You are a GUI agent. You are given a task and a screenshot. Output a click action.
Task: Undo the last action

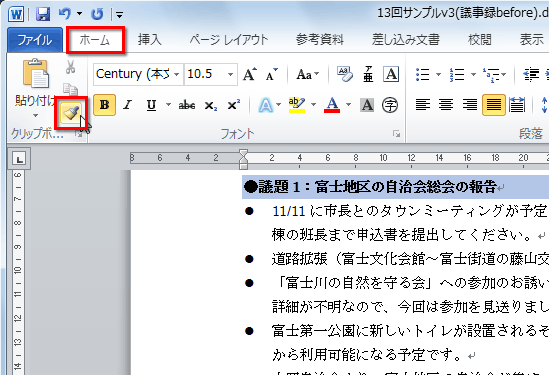[x=65, y=14]
